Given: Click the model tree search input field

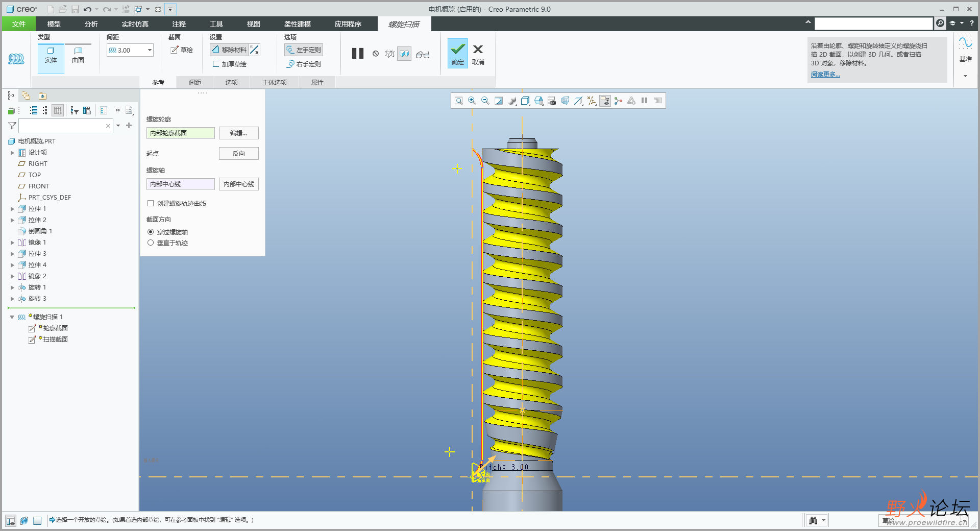Looking at the screenshot, I should coord(65,126).
